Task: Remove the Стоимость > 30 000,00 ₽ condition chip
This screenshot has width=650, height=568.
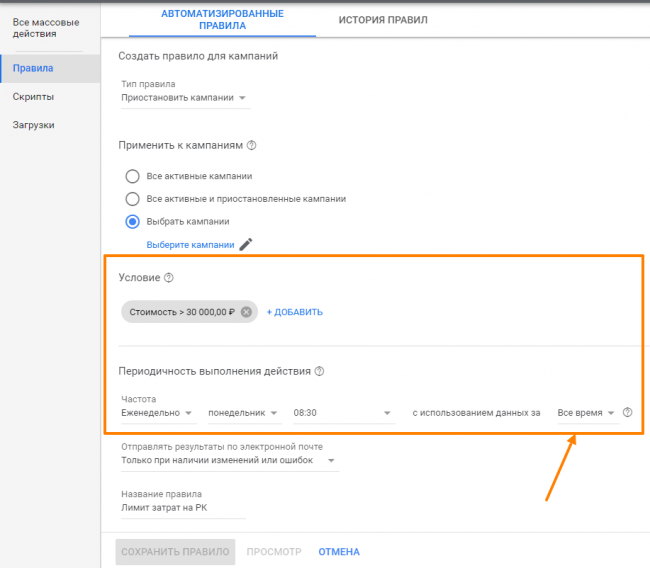Action: pyautogui.click(x=246, y=312)
